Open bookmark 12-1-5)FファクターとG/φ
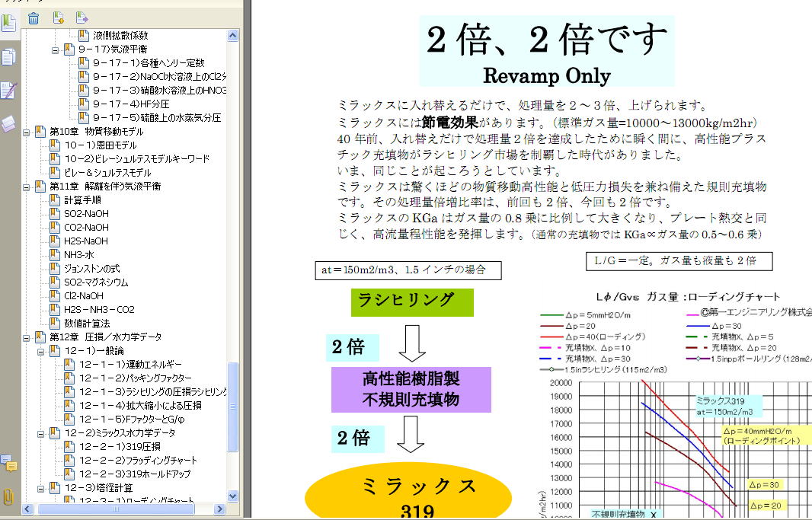The width and height of the screenshot is (812, 520). [x=132, y=419]
